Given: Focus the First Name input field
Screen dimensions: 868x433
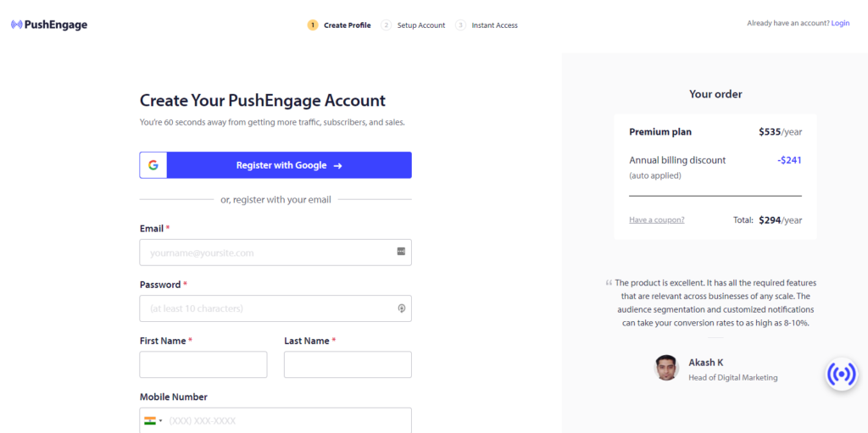Looking at the screenshot, I should [203, 364].
